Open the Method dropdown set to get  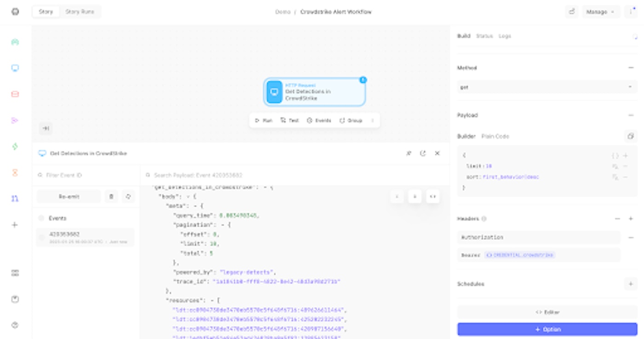(547, 87)
